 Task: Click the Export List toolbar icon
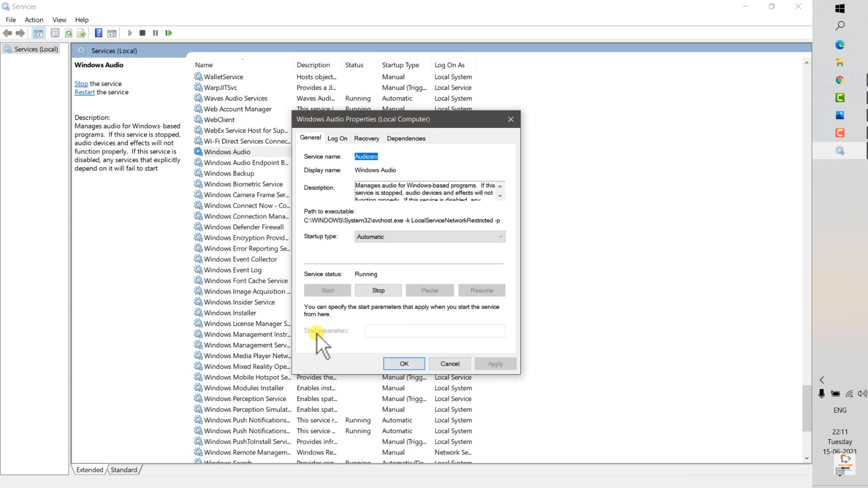81,33
